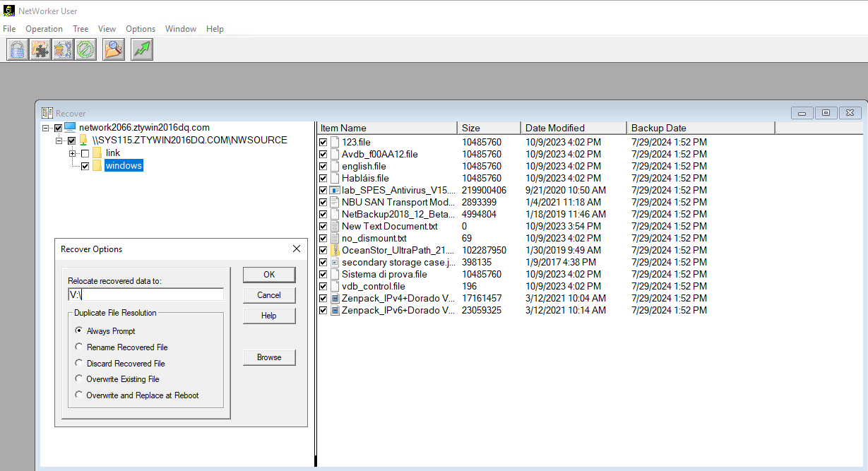The width and height of the screenshot is (868, 471).
Task: Click the NetWorker User app icon in title bar
Action: click(x=8, y=11)
